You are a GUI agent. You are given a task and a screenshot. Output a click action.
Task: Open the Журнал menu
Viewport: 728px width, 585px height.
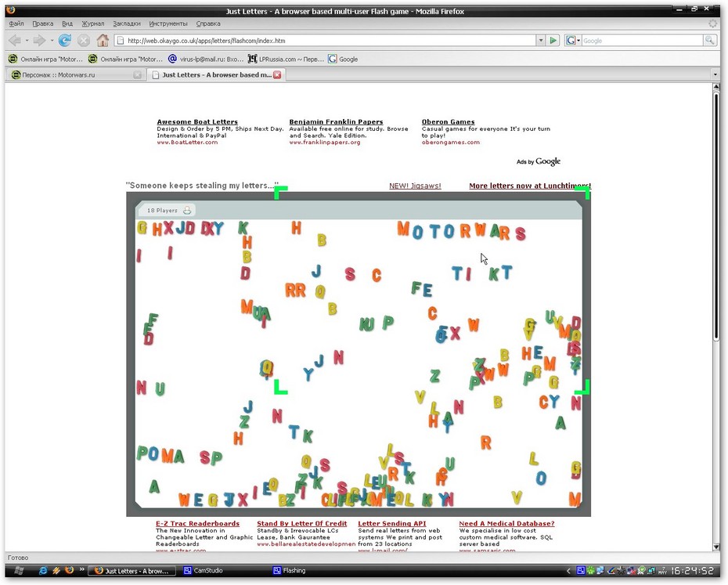93,23
